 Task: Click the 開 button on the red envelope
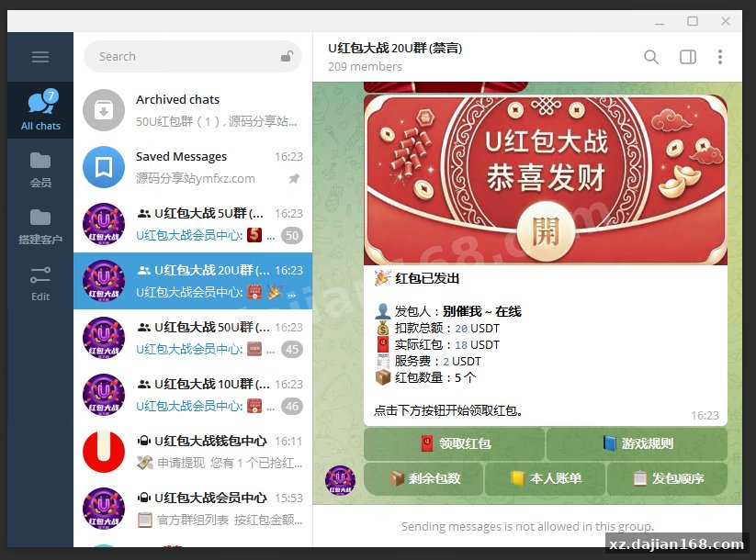pos(546,231)
